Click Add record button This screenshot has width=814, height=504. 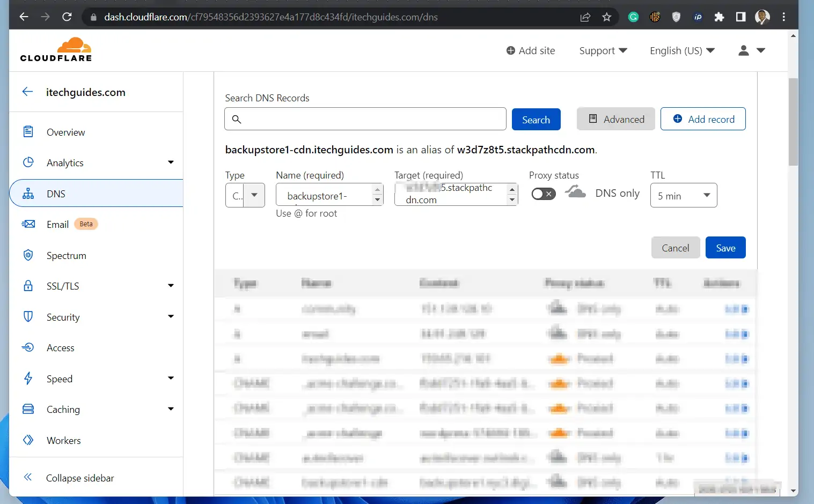click(703, 119)
